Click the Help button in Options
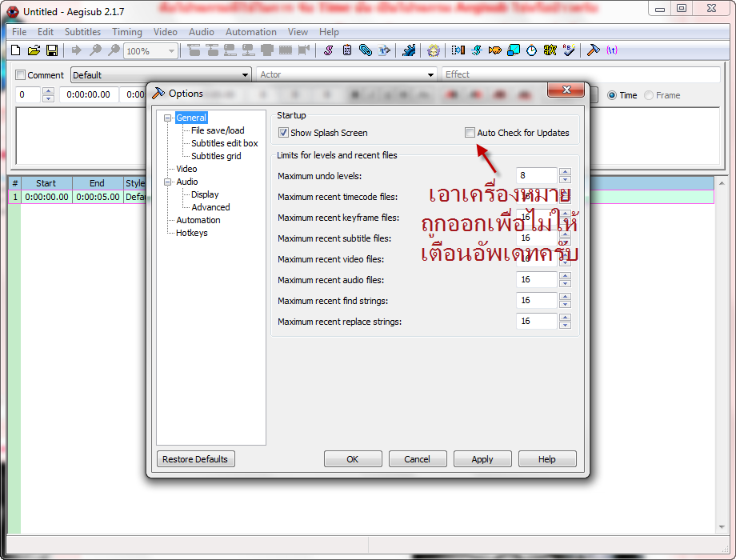Image resolution: width=736 pixels, height=560 pixels. 547,459
